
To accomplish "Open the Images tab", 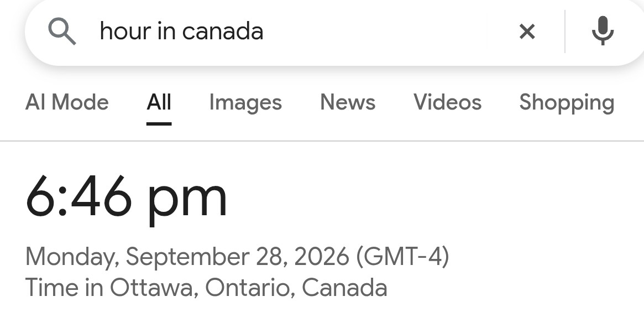I will coord(245,103).
